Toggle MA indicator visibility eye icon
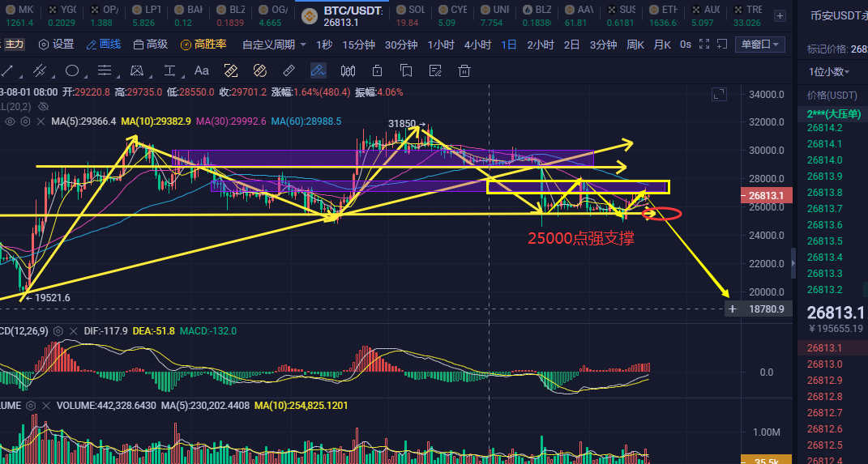868x464 pixels. click(x=11, y=121)
